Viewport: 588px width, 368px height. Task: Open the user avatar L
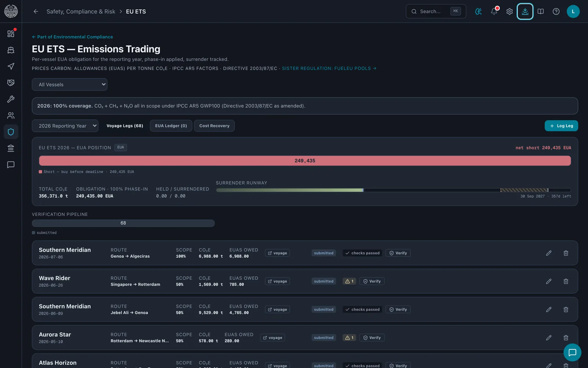573,11
